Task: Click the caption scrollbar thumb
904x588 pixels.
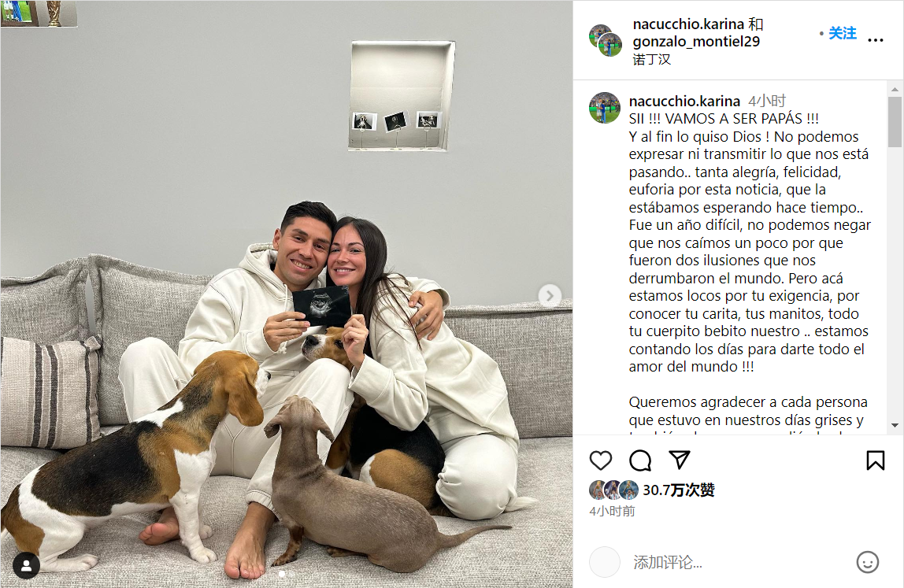Action: point(895,122)
